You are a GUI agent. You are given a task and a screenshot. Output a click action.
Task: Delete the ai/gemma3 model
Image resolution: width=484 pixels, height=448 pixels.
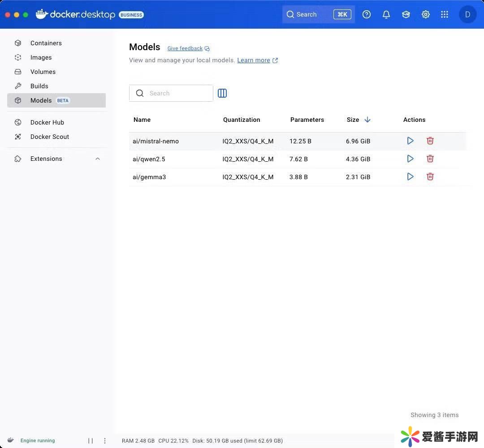[430, 177]
